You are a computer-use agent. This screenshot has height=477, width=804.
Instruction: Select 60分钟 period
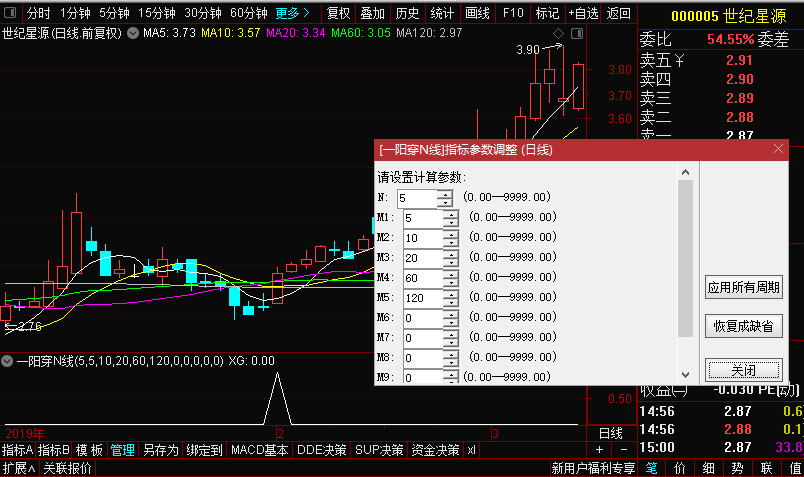[x=249, y=13]
